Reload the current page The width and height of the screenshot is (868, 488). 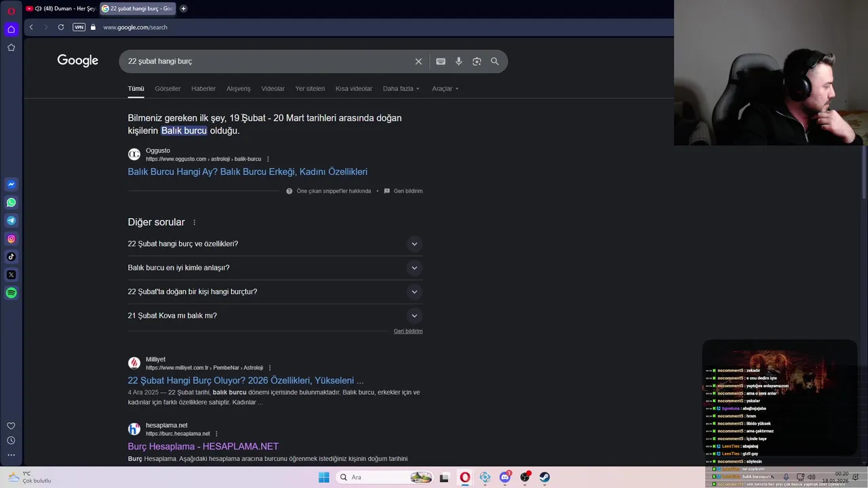pyautogui.click(x=61, y=27)
